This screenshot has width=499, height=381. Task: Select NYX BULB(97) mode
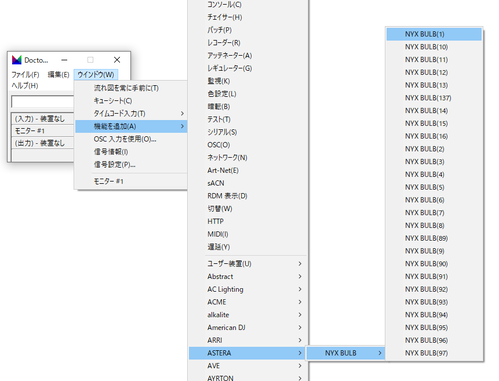click(434, 353)
